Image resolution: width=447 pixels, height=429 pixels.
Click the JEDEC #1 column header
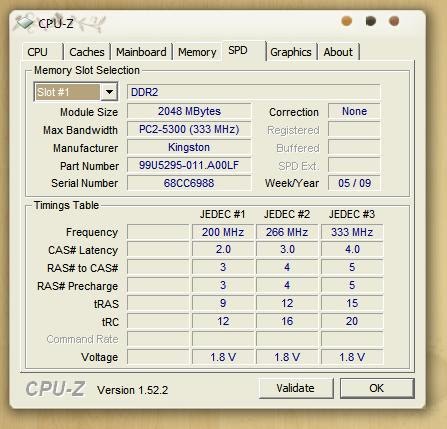point(223,214)
